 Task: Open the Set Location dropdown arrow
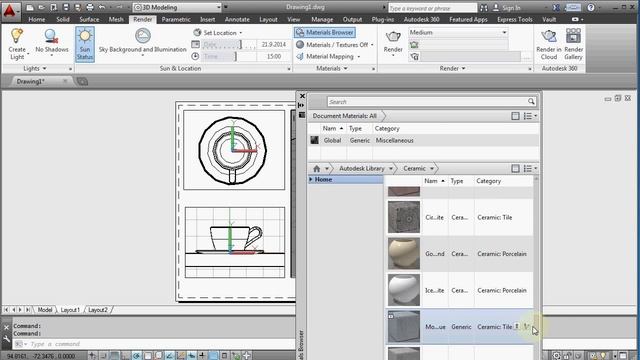[x=241, y=33]
